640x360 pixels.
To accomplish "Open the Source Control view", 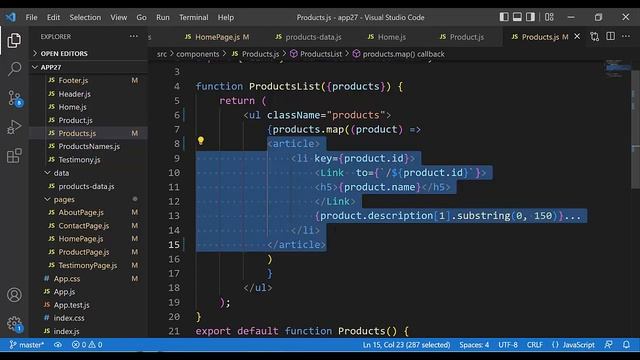I will tap(15, 98).
